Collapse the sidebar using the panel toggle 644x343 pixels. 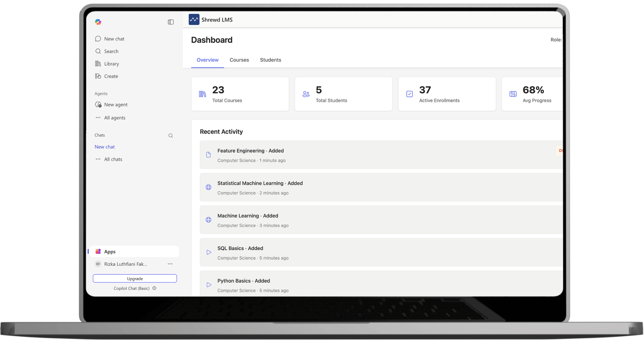(171, 22)
